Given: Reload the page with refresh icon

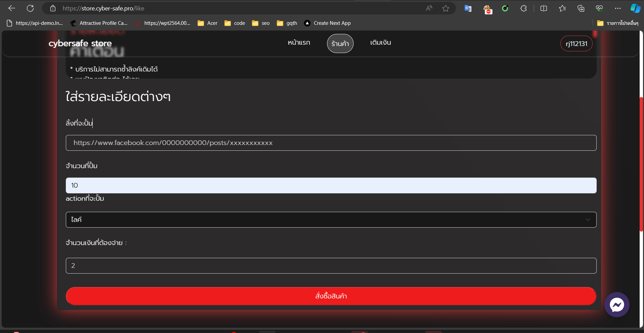Looking at the screenshot, I should 30,8.
